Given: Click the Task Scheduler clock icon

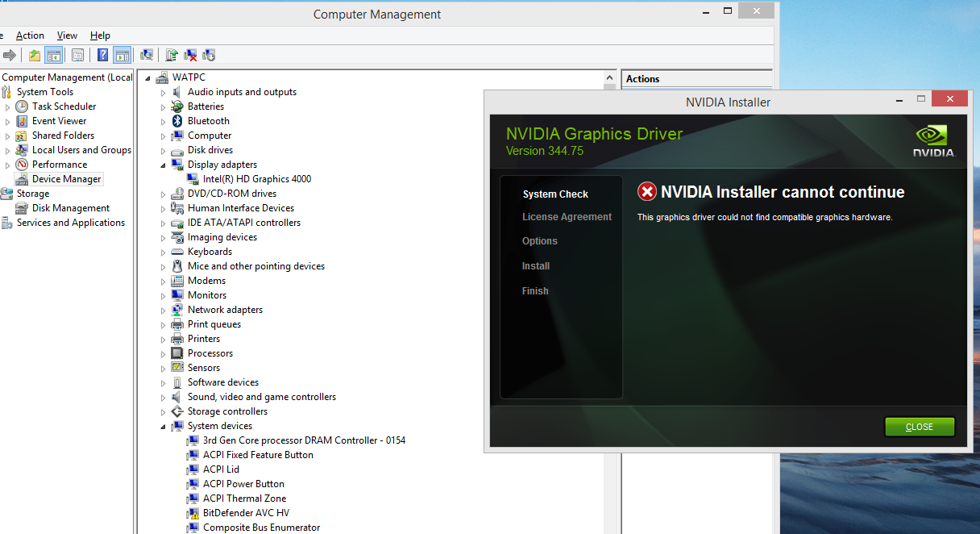Looking at the screenshot, I should [22, 106].
